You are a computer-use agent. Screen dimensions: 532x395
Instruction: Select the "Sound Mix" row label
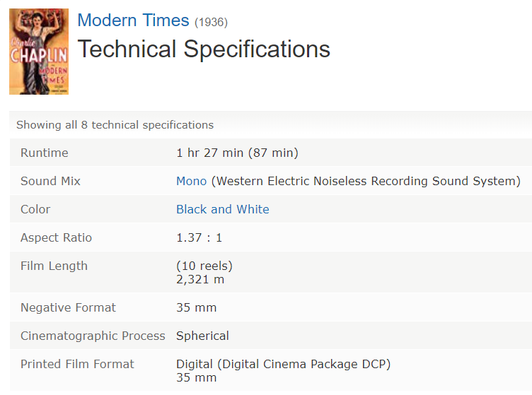point(50,181)
